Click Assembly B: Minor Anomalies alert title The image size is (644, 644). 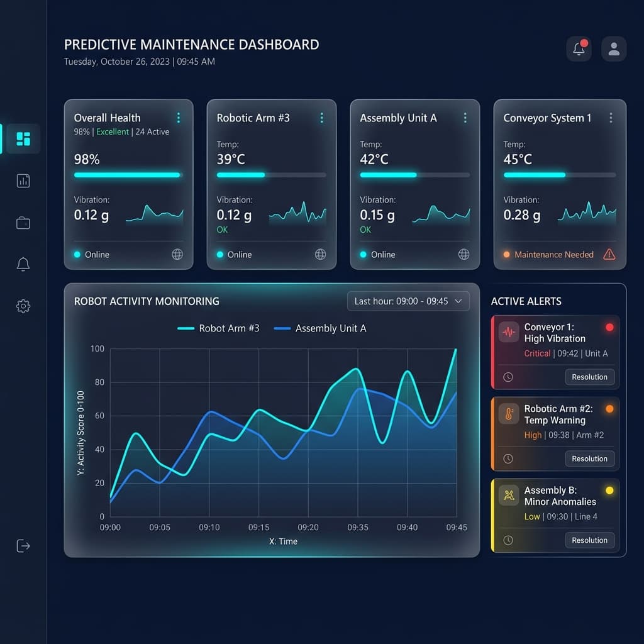(560, 496)
